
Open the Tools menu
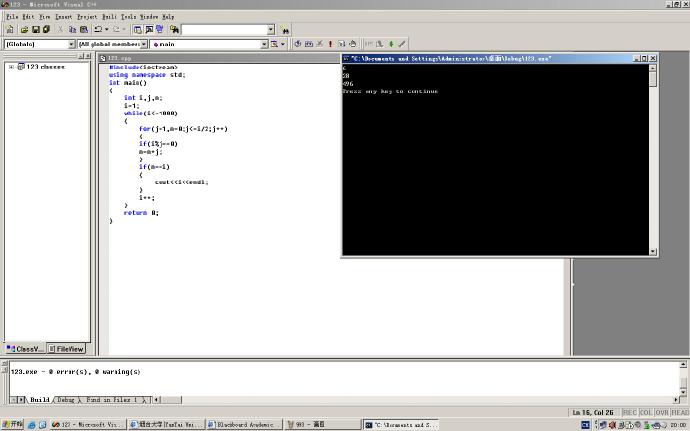tap(128, 17)
